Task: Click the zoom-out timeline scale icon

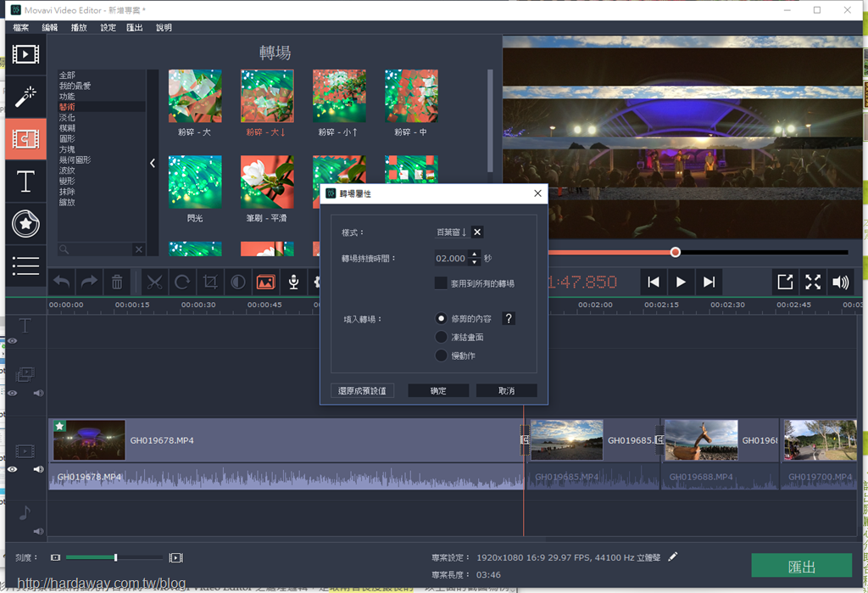Action: (x=55, y=557)
